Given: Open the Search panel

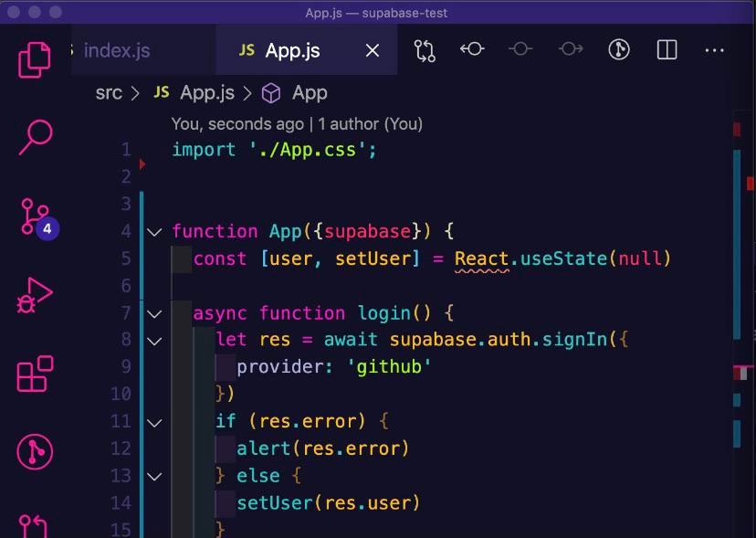Looking at the screenshot, I should point(34,137).
